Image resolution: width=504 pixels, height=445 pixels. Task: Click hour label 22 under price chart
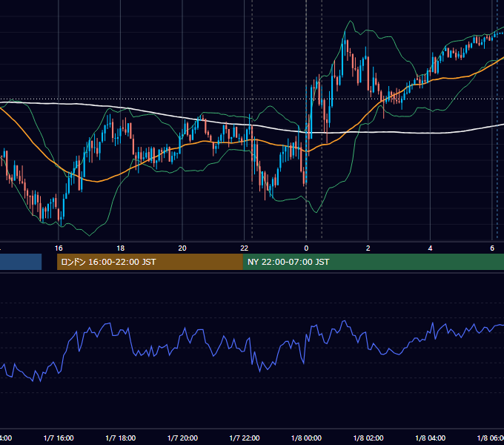pyautogui.click(x=245, y=248)
